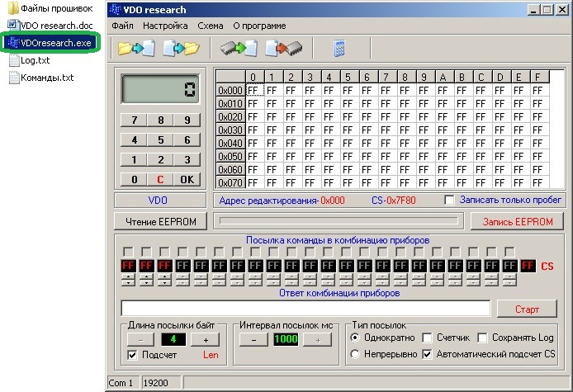Click row header 0x040
The image size is (573, 392).
pos(230,143)
